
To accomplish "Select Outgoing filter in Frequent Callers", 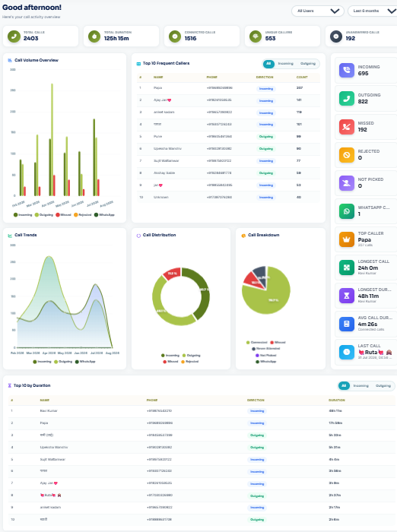I will pyautogui.click(x=308, y=63).
